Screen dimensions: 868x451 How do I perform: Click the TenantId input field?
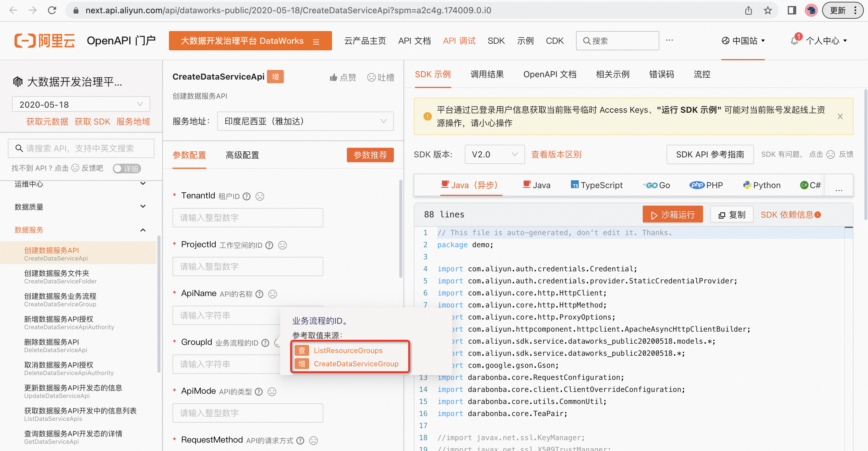click(x=248, y=218)
